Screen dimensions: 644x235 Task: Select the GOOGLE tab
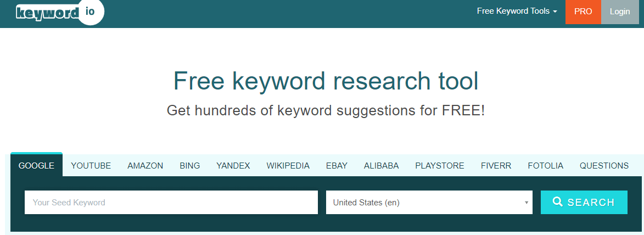coord(36,166)
